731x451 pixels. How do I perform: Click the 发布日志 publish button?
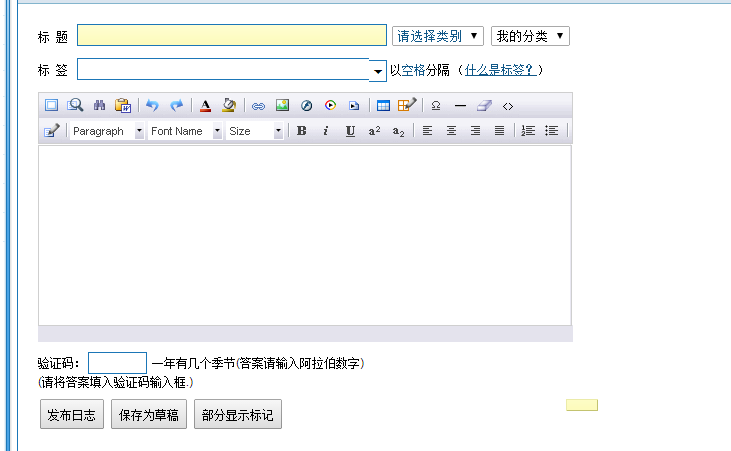point(72,414)
